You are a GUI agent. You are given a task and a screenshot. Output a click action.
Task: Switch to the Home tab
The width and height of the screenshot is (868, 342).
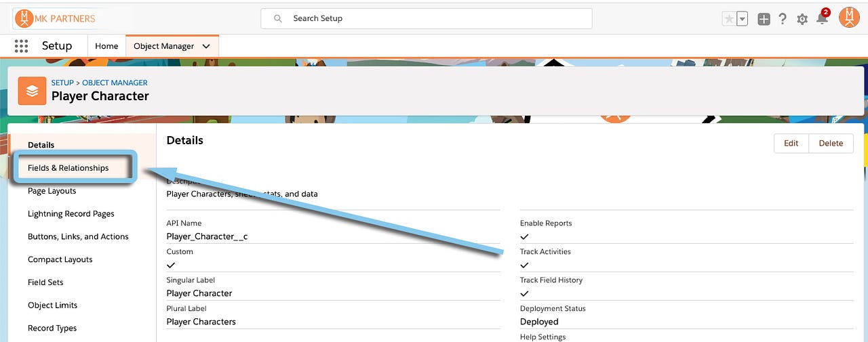[106, 46]
